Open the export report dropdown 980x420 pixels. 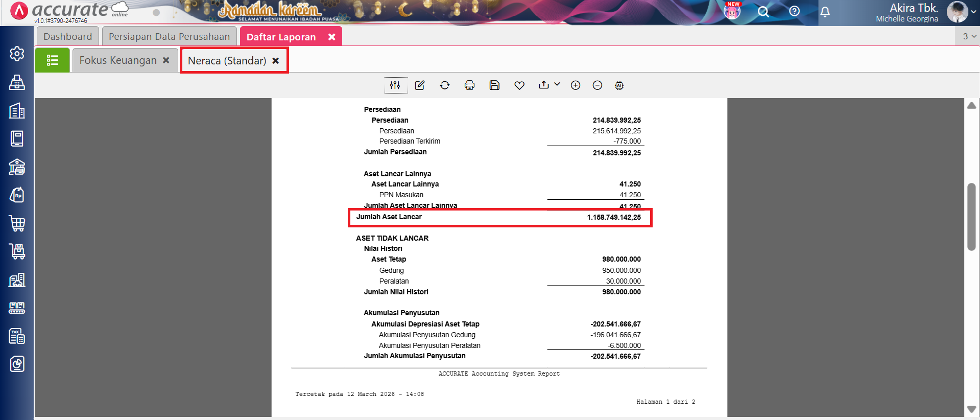[549, 85]
